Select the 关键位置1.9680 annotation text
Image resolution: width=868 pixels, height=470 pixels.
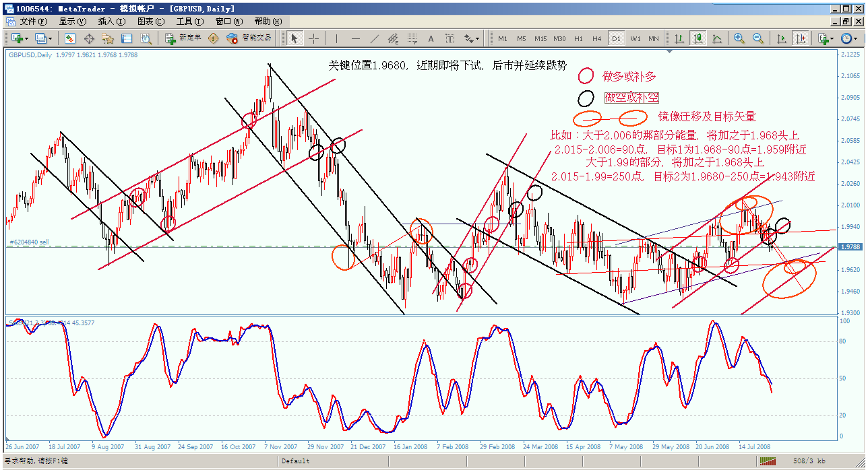pyautogui.click(x=447, y=65)
